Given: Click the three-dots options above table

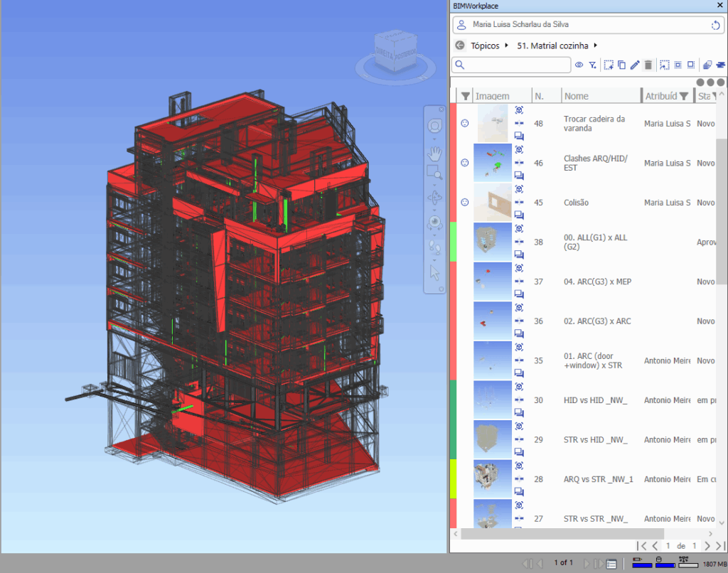Looking at the screenshot, I should coord(710,82).
